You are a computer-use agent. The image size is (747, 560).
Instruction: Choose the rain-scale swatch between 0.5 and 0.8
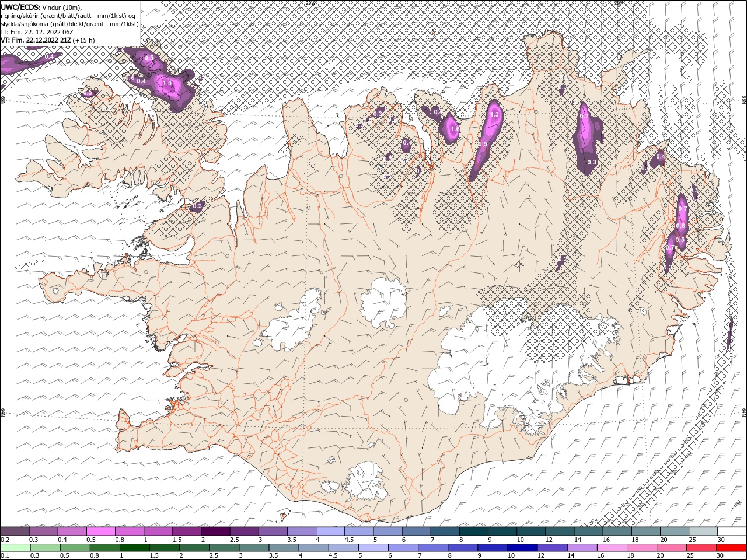click(x=75, y=548)
